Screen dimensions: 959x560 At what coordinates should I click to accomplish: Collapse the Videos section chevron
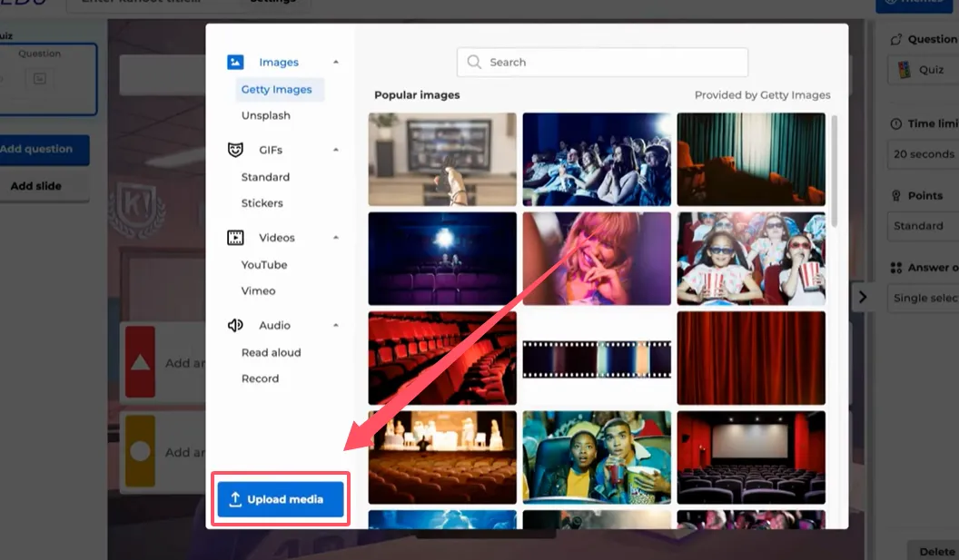[336, 238]
